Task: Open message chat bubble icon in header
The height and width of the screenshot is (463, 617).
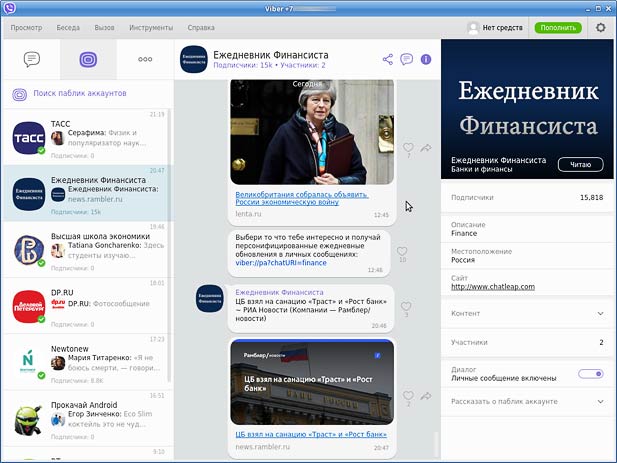Action: 406,59
